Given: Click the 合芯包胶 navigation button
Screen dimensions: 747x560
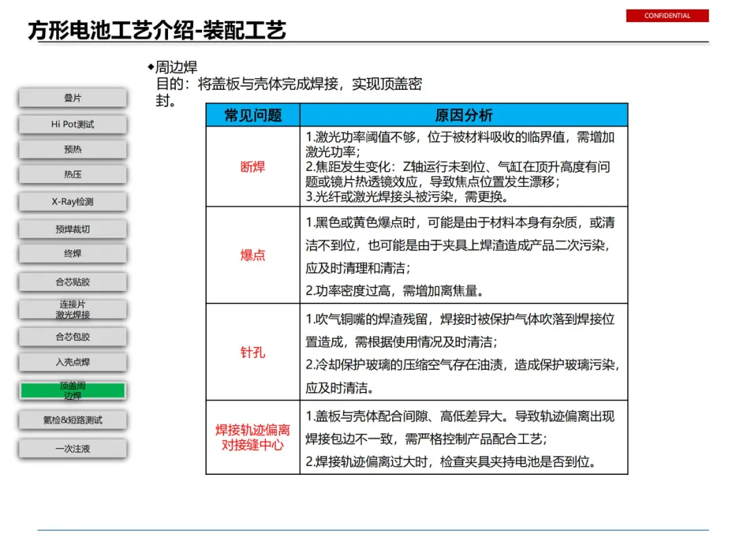Looking at the screenshot, I should [x=73, y=337].
